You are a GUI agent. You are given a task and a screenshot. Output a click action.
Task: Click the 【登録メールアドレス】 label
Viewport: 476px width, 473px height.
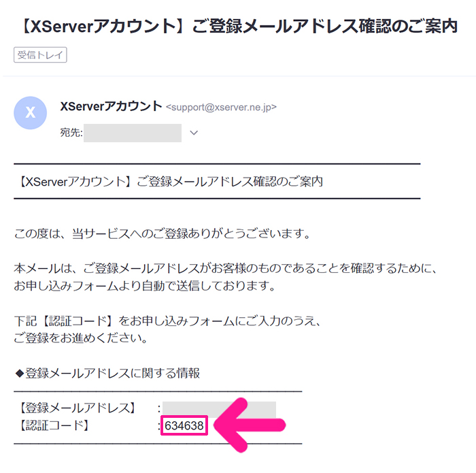[77, 408]
